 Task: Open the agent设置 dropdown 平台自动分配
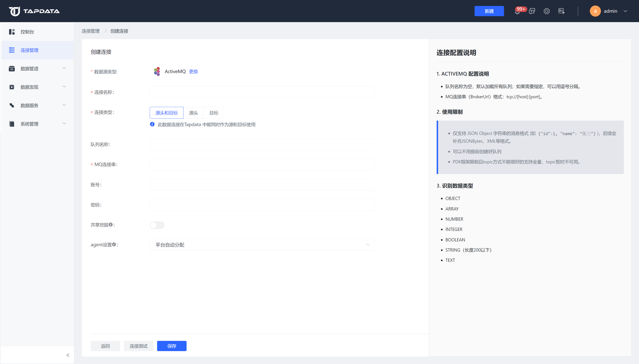coord(262,245)
